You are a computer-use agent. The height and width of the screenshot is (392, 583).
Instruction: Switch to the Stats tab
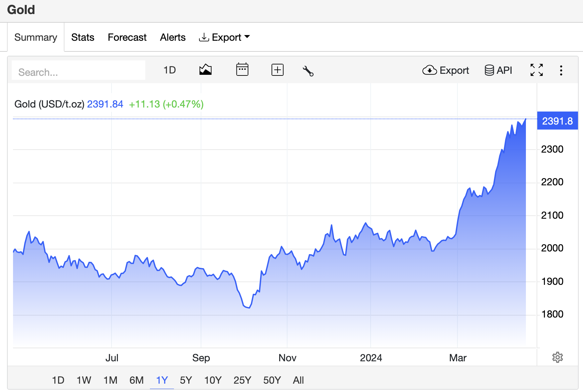pyautogui.click(x=83, y=37)
